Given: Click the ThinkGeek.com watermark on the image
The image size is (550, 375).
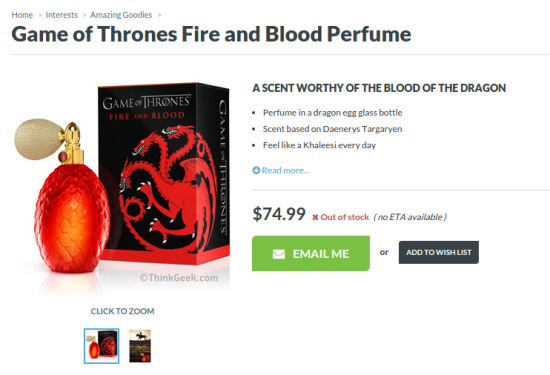Looking at the screenshot, I should (x=179, y=278).
